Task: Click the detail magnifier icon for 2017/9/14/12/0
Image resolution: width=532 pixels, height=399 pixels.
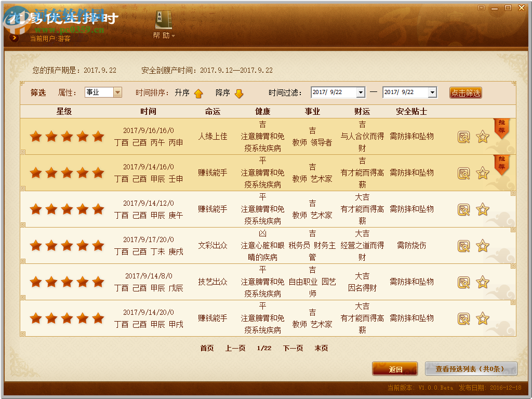Action: click(x=464, y=209)
